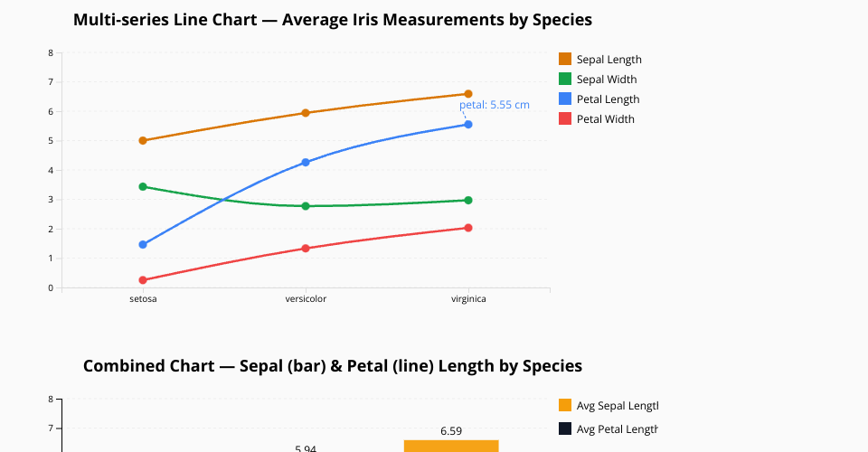Click the "petal: 5.55 cm" annotation label
Image resolution: width=868 pixels, height=452 pixels.
tap(495, 105)
